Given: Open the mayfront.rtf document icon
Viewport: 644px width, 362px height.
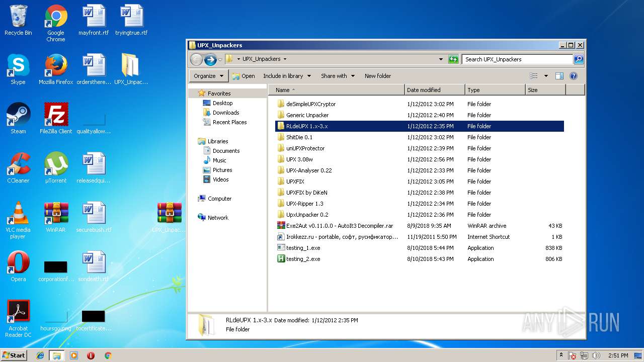Looking at the screenshot, I should point(94,20).
